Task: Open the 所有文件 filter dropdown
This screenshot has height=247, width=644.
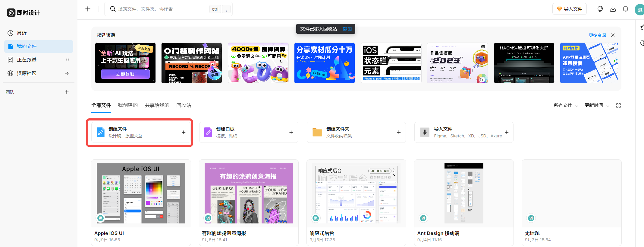Action: coord(566,105)
